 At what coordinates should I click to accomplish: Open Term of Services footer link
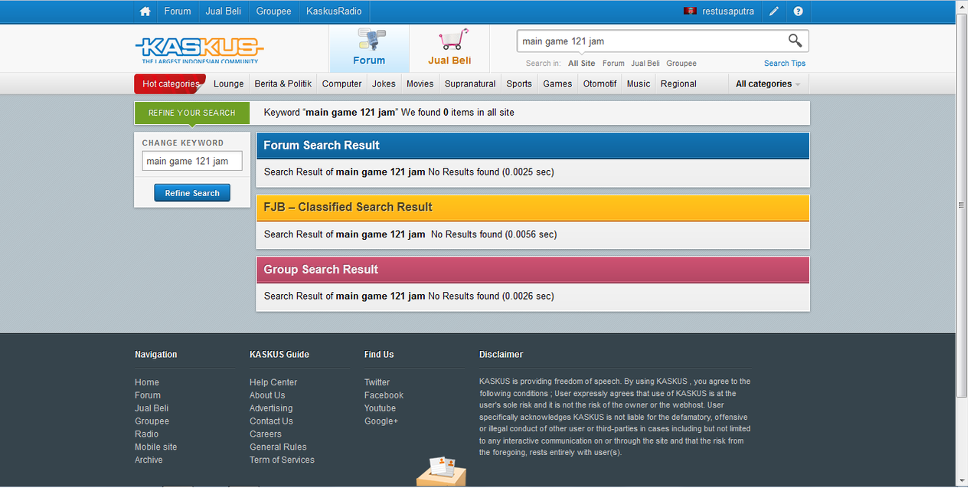click(x=282, y=460)
